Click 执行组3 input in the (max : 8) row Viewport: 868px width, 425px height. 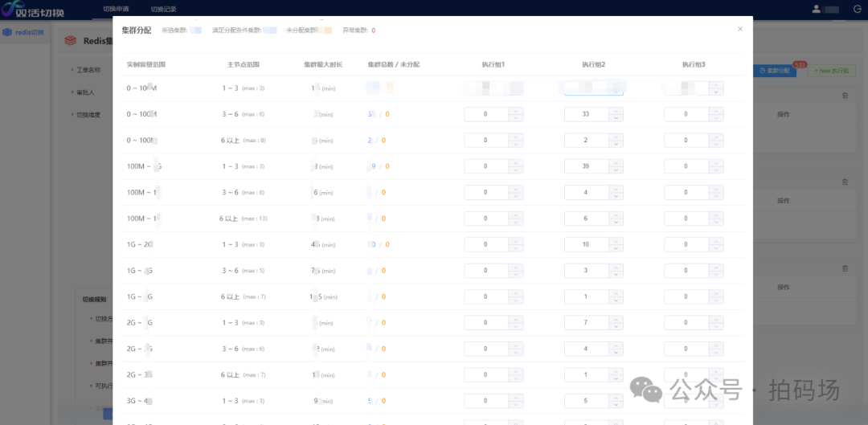point(687,141)
